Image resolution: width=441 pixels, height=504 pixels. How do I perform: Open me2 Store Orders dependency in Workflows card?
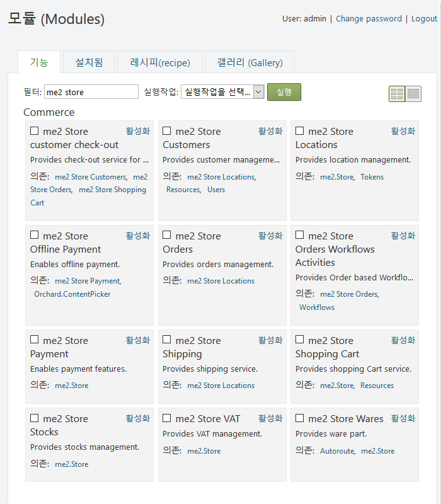click(349, 294)
